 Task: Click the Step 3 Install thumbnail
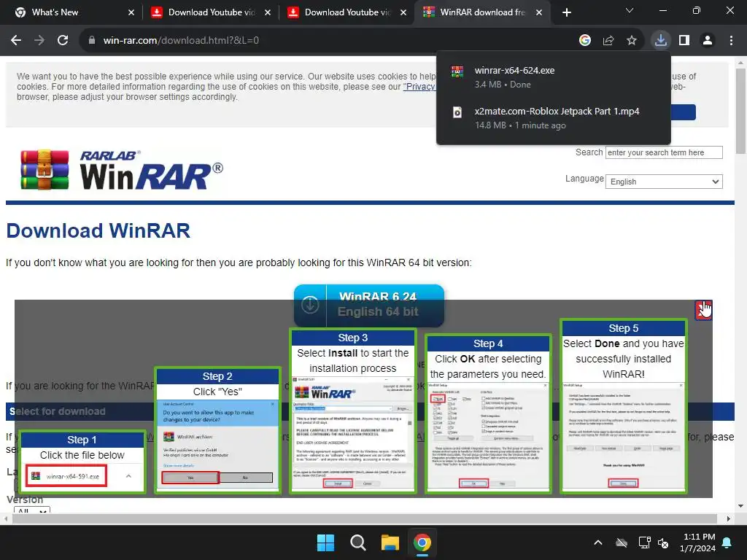tap(353, 411)
